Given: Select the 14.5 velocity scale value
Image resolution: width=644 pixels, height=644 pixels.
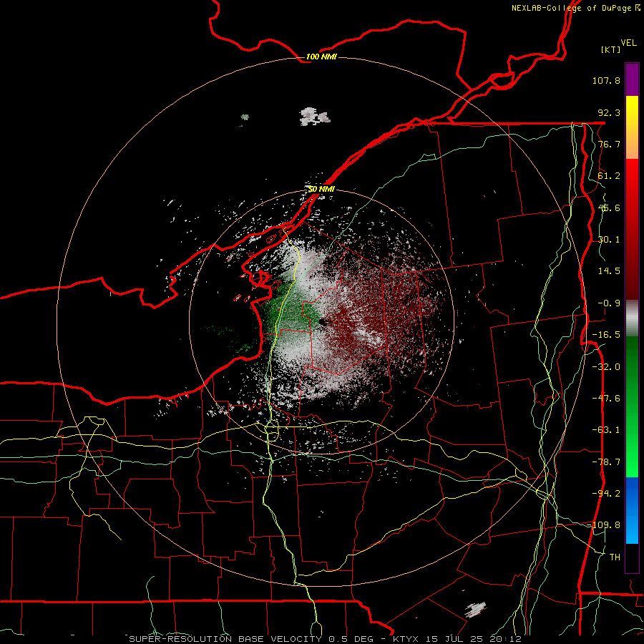Looking at the screenshot, I should tap(609, 271).
